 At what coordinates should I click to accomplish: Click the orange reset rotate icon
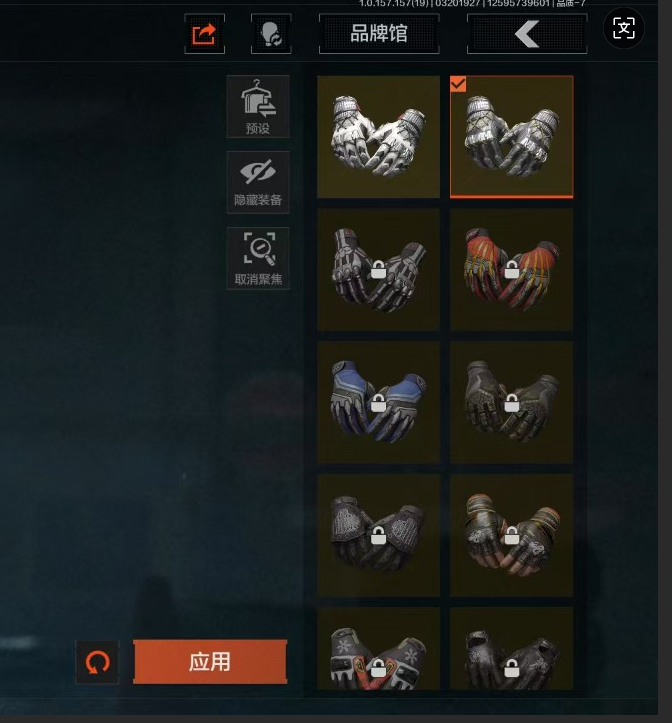tap(97, 662)
